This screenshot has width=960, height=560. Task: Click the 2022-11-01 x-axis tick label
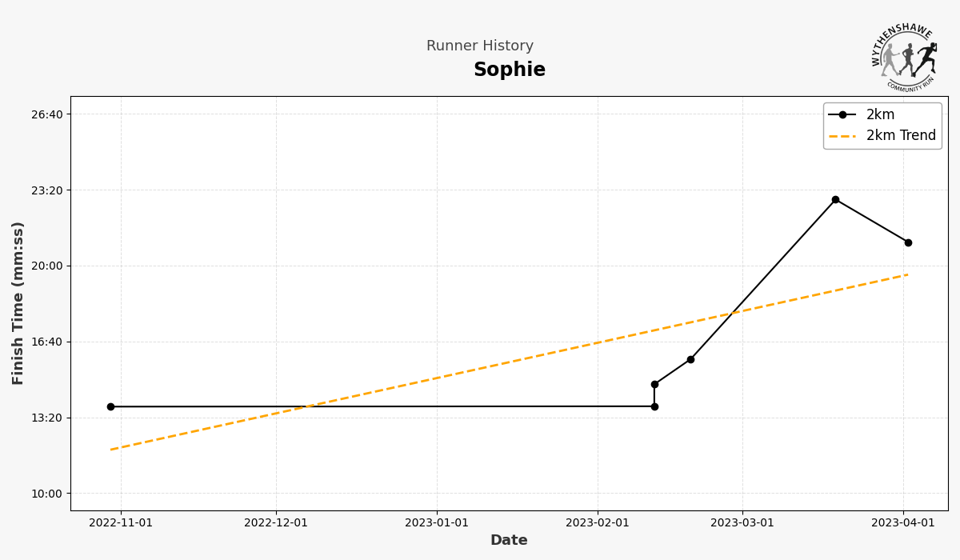coord(121,523)
